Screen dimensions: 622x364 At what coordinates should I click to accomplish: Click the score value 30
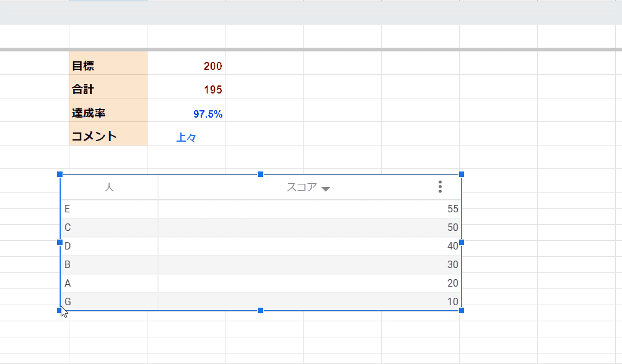coord(453,265)
